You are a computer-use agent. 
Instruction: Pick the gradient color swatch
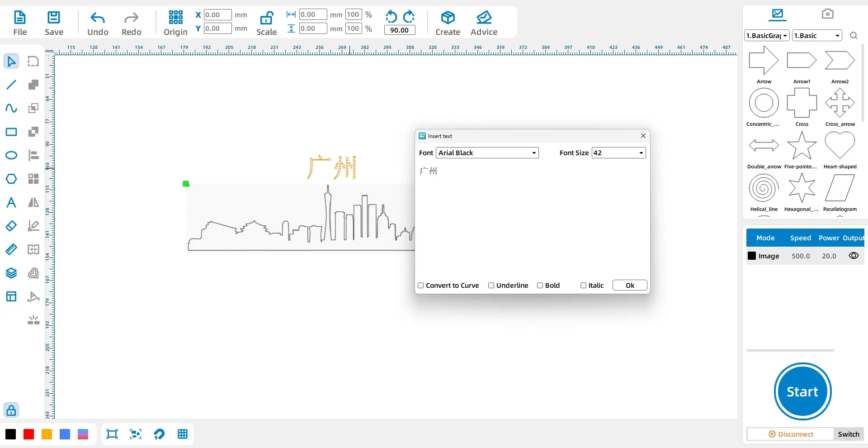pos(83,434)
